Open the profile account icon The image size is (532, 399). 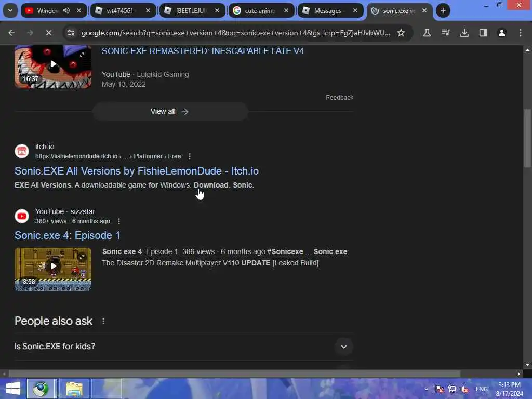(x=502, y=33)
